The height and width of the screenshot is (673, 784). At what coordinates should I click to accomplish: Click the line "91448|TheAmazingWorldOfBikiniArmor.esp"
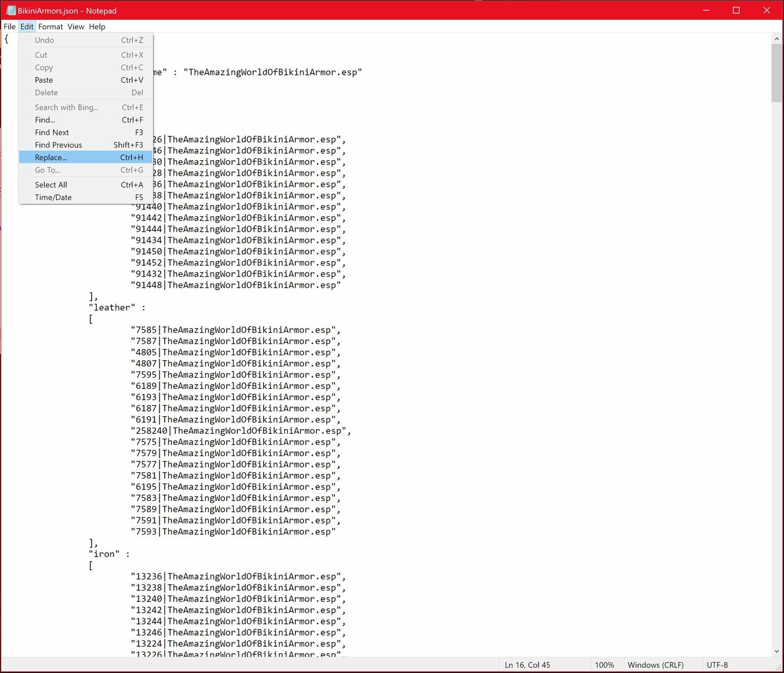(236, 285)
